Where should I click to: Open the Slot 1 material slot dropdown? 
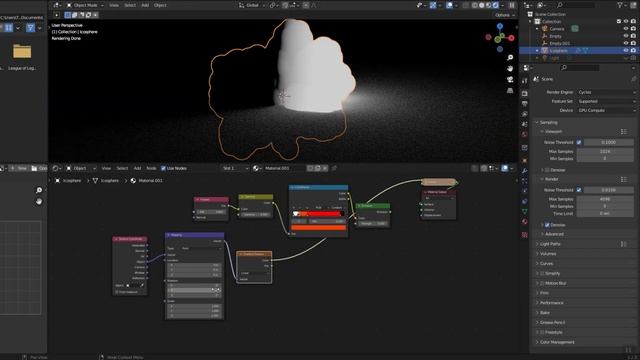pyautogui.click(x=235, y=168)
